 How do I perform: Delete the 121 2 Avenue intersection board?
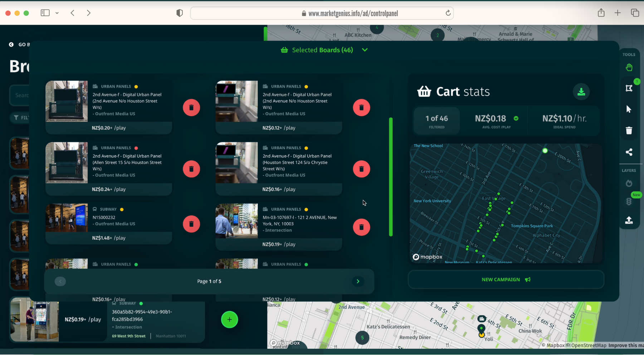click(x=361, y=227)
